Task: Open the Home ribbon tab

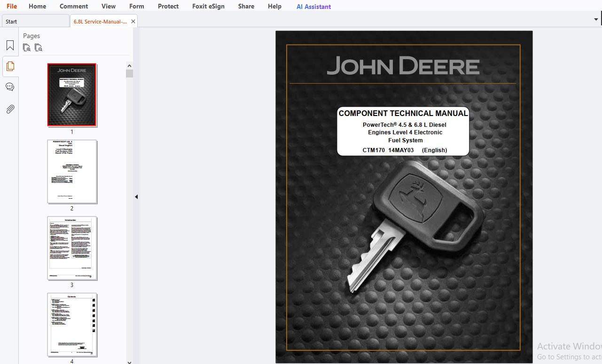Action: 37,6
